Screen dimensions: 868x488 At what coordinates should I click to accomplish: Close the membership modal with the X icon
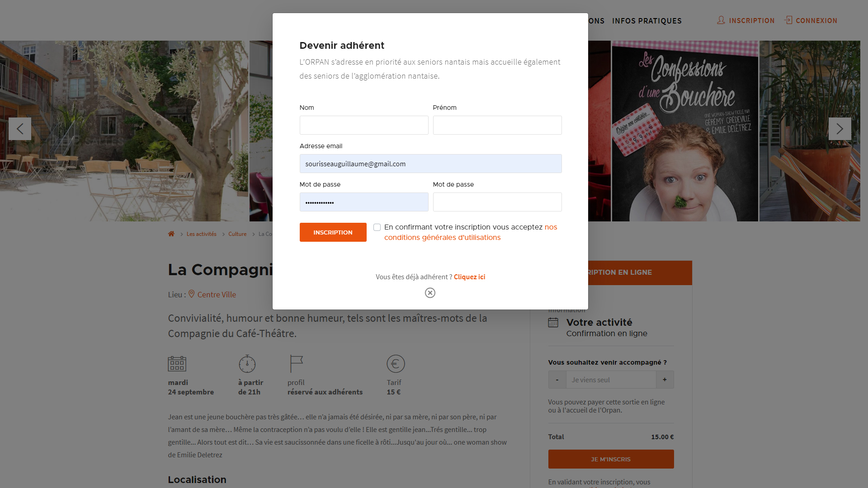pos(430,293)
